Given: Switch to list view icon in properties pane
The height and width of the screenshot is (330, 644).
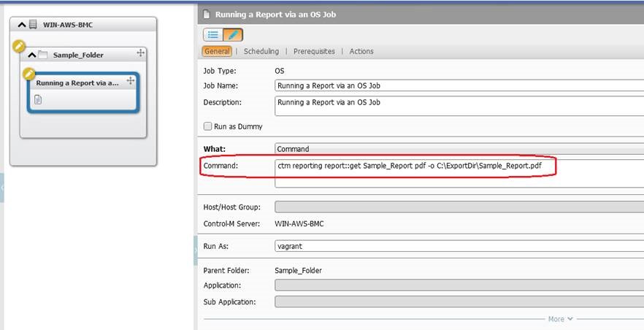Looking at the screenshot, I should coord(213,34).
